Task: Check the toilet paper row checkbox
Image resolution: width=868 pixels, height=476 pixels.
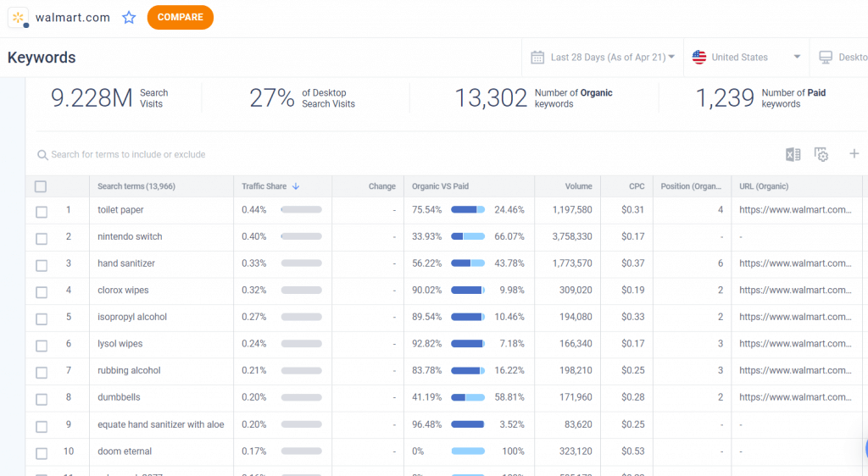Action: coord(42,212)
